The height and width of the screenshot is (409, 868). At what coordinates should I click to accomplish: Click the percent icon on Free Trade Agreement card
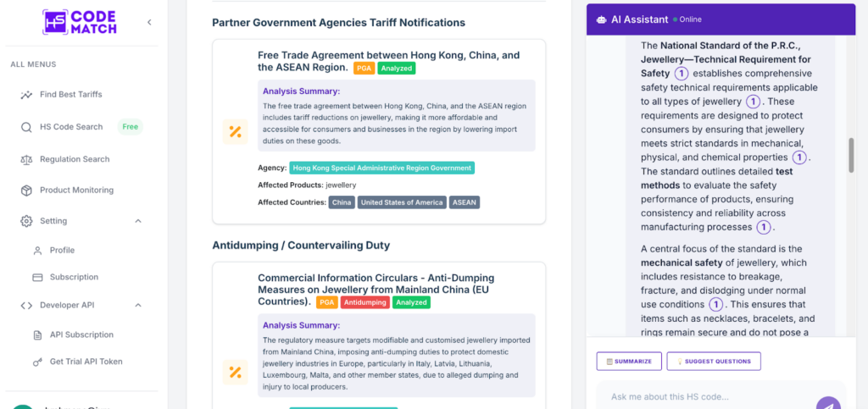coord(235,132)
